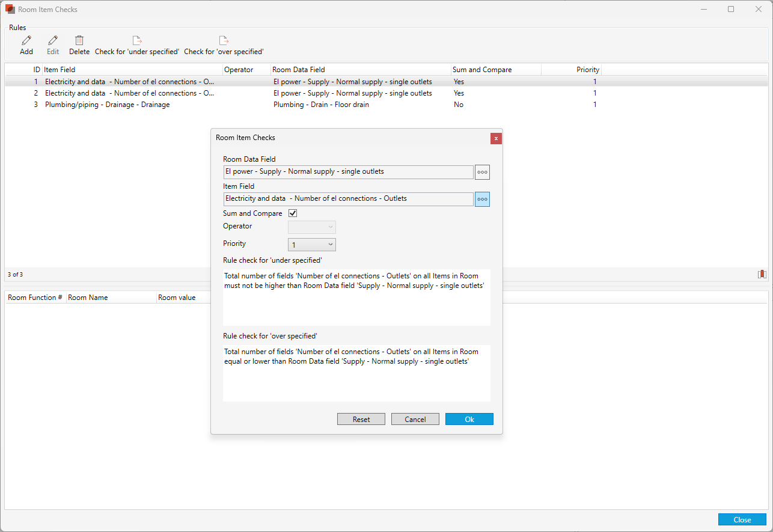
Task: Click the Room Name column header
Action: (111, 298)
